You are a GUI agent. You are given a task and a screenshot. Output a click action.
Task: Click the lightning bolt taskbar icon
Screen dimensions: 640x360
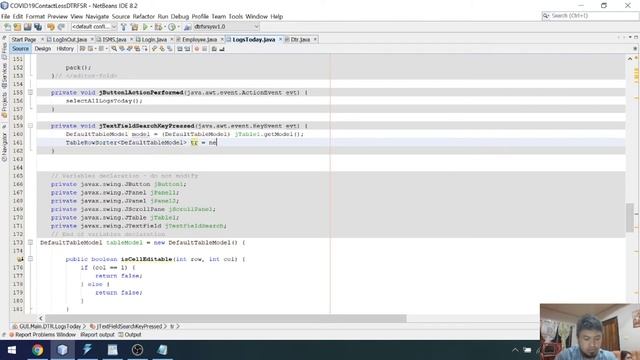click(87, 350)
